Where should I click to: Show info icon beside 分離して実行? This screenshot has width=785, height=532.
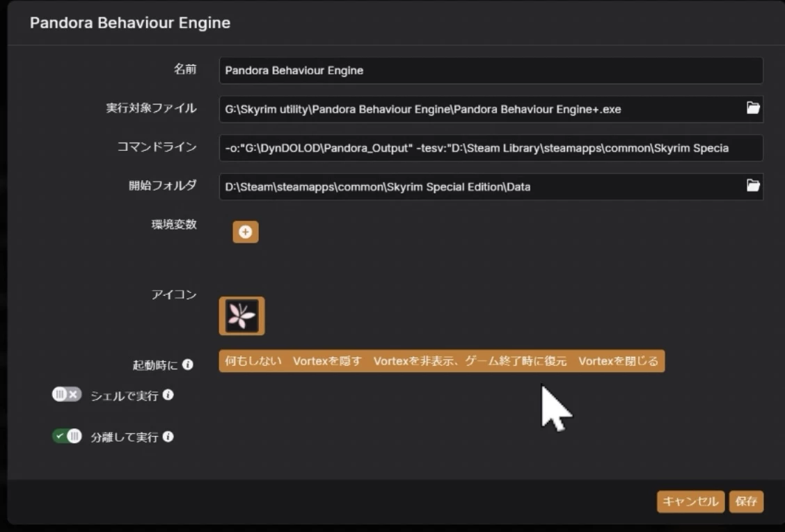pyautogui.click(x=168, y=437)
